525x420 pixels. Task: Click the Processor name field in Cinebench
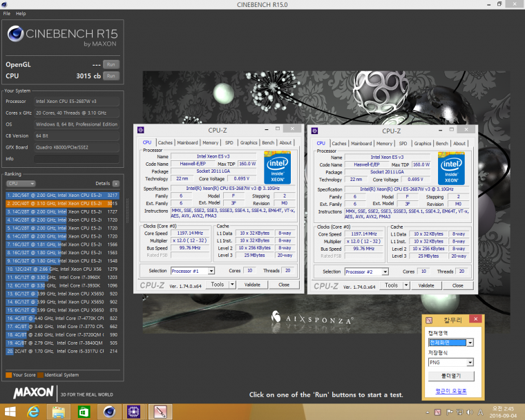pos(77,101)
